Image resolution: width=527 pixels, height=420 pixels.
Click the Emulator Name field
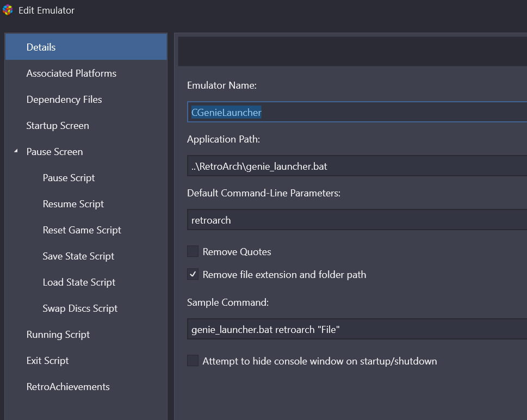[357, 112]
